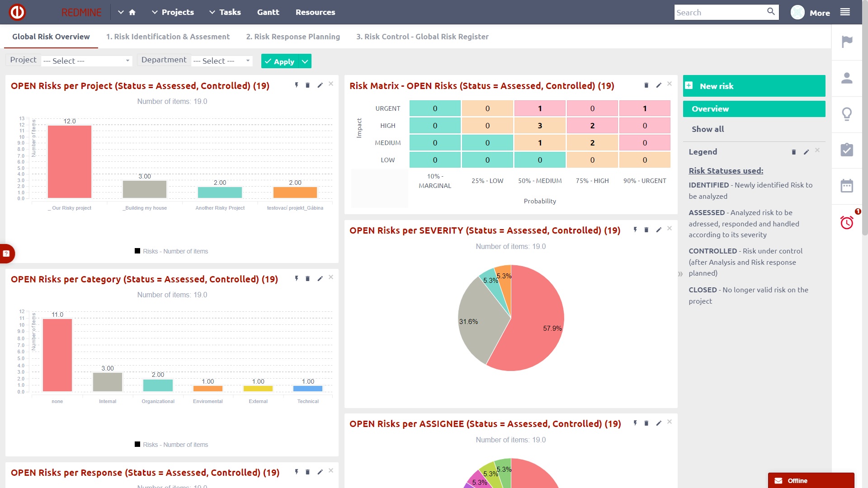Switch to Risk Identification & Assesment tab

click(x=168, y=37)
